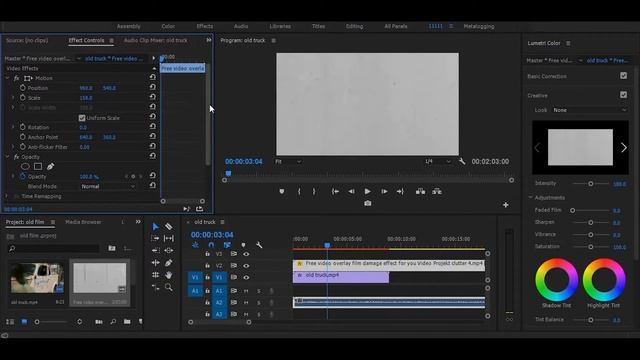Click Mark In bracket button

(x=299, y=191)
